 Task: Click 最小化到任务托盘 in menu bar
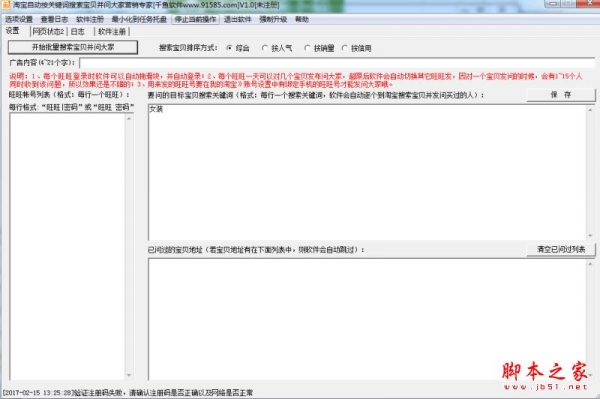click(x=139, y=19)
